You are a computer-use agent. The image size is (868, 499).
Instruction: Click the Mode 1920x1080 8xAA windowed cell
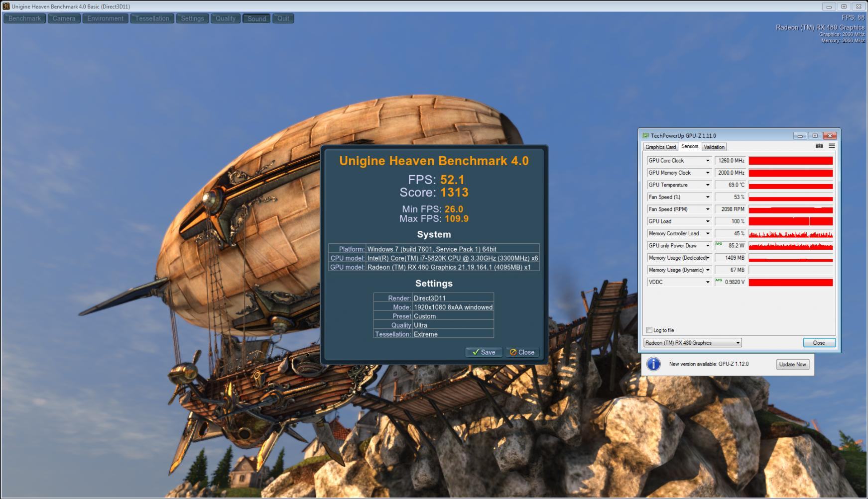click(453, 307)
